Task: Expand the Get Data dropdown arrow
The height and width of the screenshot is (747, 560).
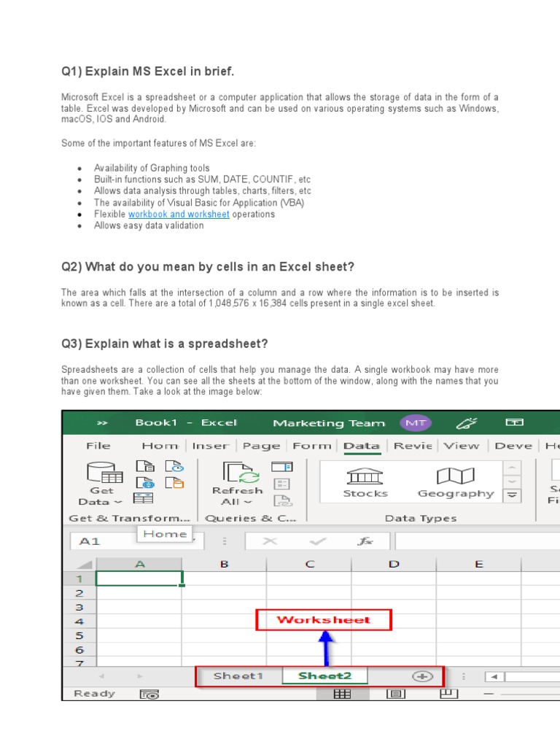Action: [119, 502]
